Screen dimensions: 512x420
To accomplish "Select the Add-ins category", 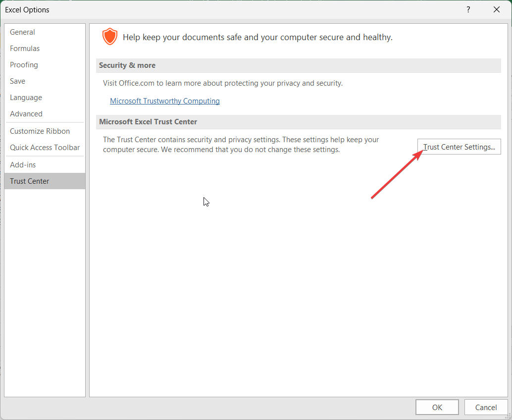I will [45, 164].
